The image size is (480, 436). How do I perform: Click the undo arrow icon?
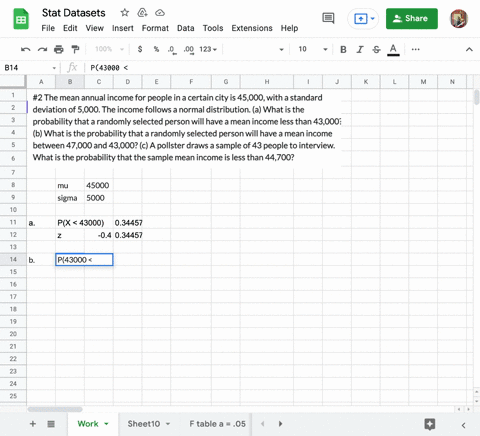pos(26,50)
